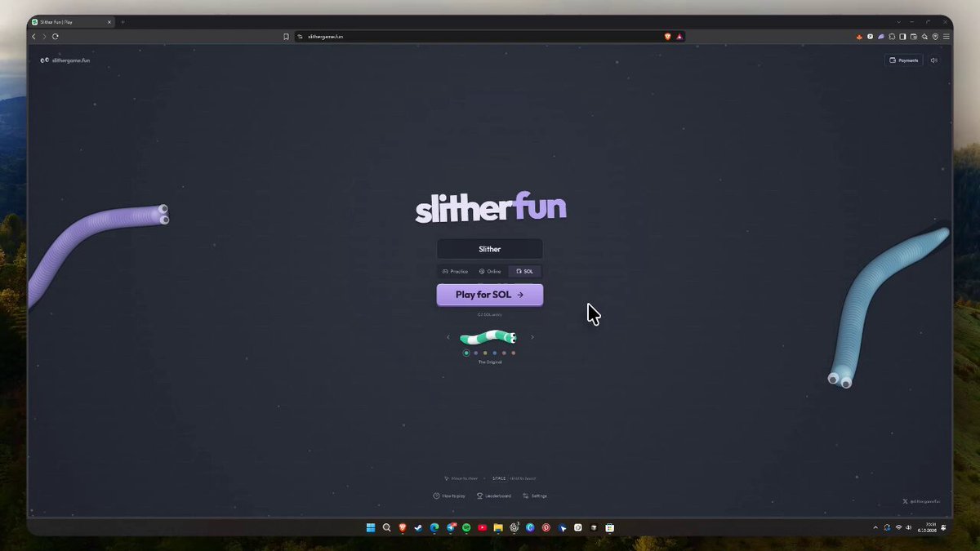Select the Online mode tab

[x=490, y=271]
